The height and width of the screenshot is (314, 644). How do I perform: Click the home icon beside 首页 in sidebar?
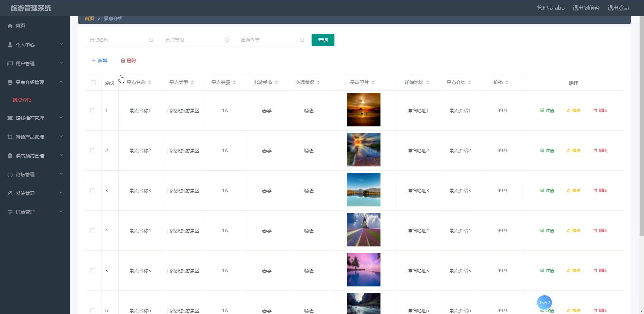pos(10,26)
